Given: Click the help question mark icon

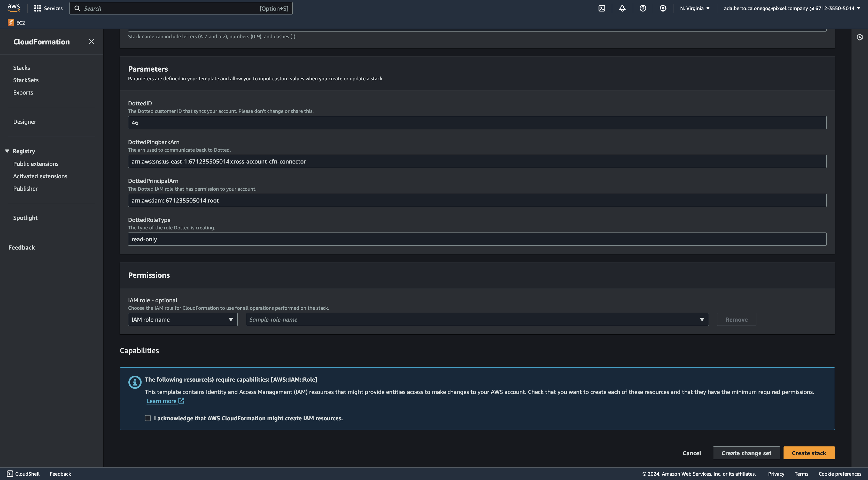Looking at the screenshot, I should coord(642,9).
